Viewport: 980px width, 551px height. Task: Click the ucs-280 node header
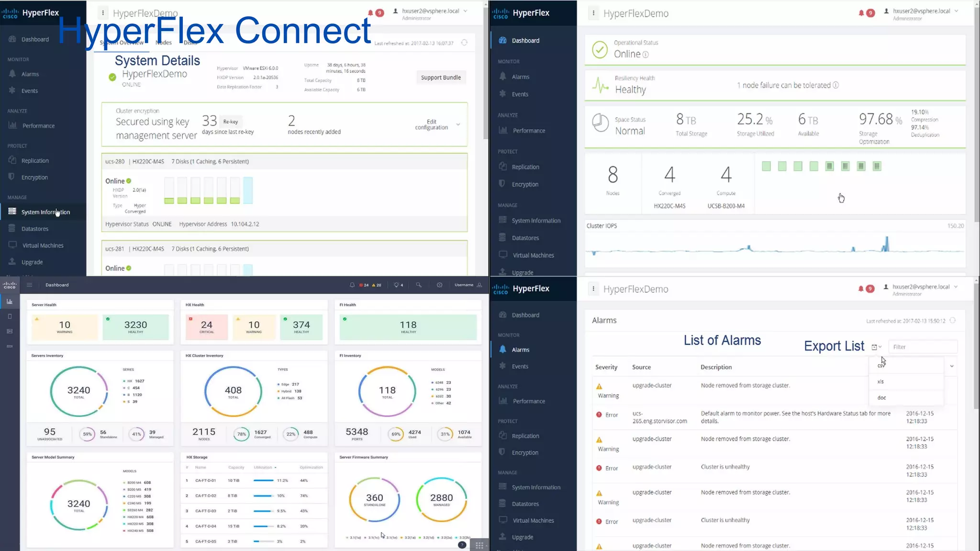(284, 162)
